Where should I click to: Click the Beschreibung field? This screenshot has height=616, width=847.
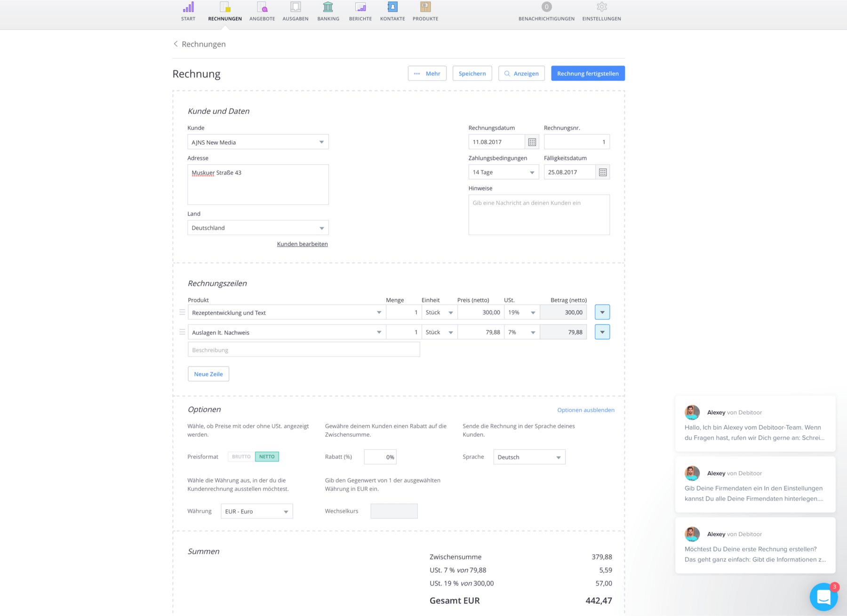coord(304,350)
